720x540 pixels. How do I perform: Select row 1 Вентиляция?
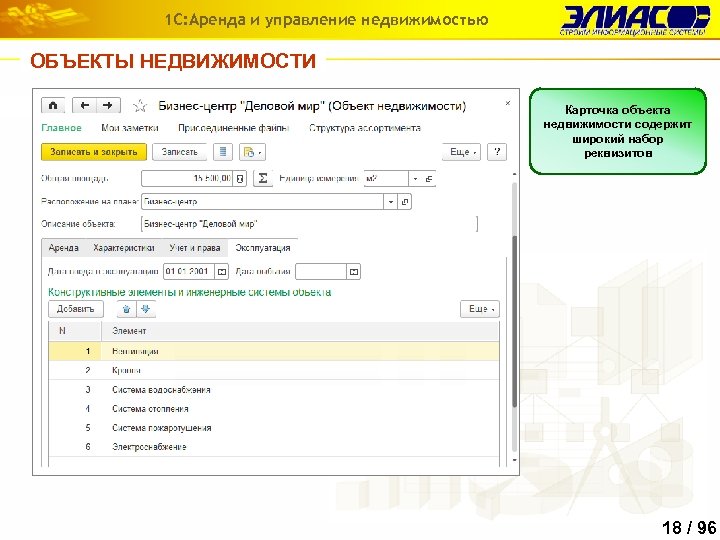(274, 351)
